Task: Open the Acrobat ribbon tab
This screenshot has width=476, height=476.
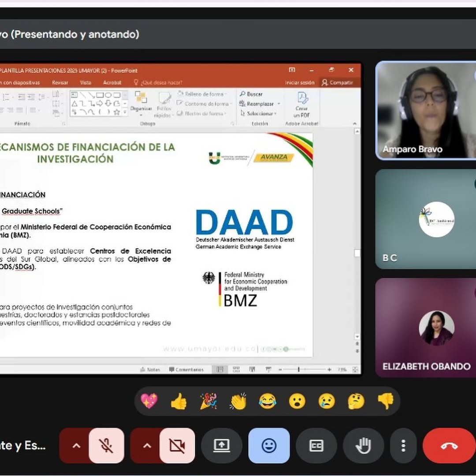Action: click(112, 82)
